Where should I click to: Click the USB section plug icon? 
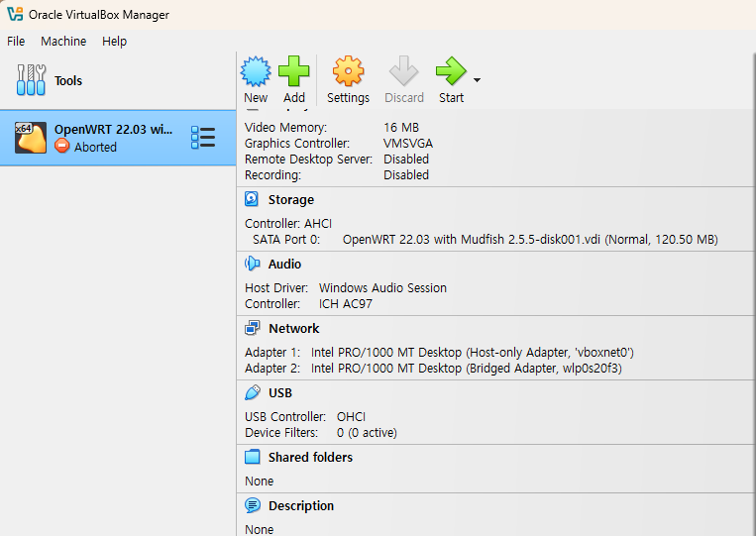pyautogui.click(x=252, y=392)
